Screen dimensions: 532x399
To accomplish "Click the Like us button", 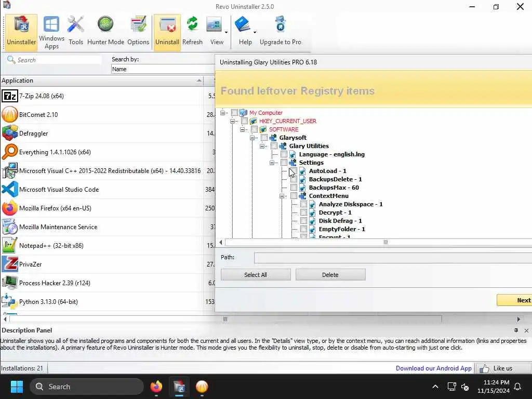I will pyautogui.click(x=503, y=368).
